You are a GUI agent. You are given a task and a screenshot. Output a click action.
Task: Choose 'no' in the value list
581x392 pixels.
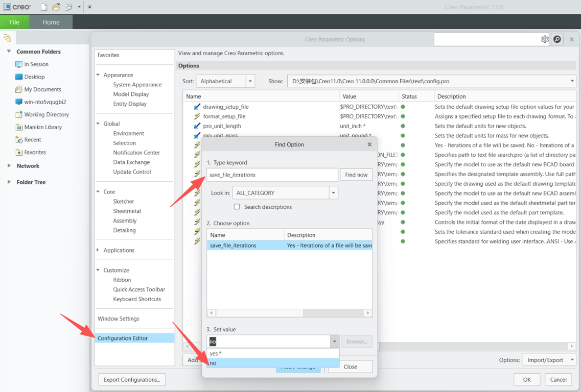tap(273, 363)
